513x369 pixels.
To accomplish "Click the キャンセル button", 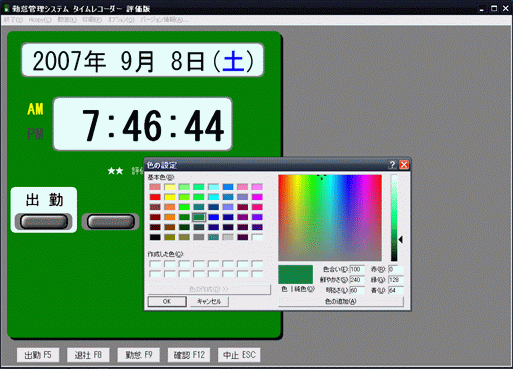I will coord(209,301).
